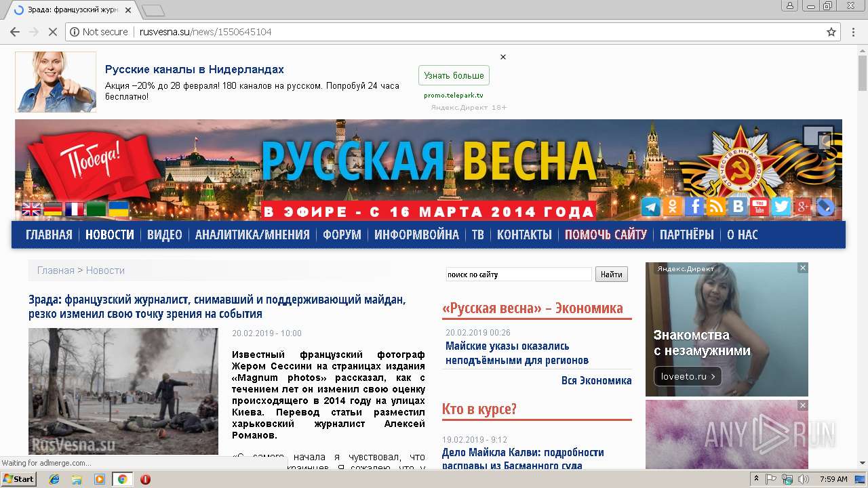This screenshot has height=488, width=868.
Task: Open the Odnoklassniki social icon
Action: pos(673,207)
